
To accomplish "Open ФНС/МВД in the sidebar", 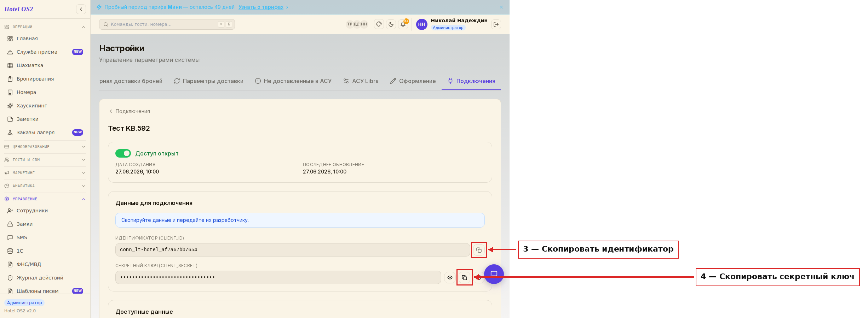I will click(x=45, y=264).
